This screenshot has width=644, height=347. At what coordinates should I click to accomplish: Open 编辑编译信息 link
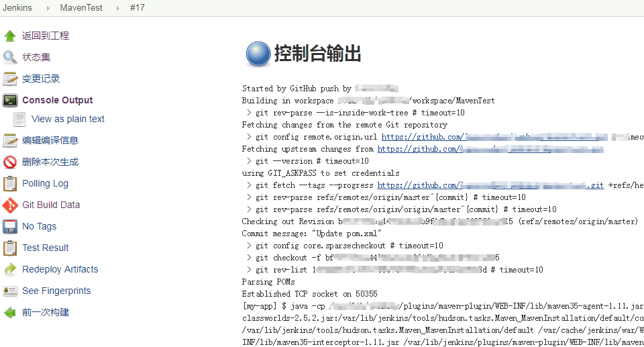click(50, 140)
